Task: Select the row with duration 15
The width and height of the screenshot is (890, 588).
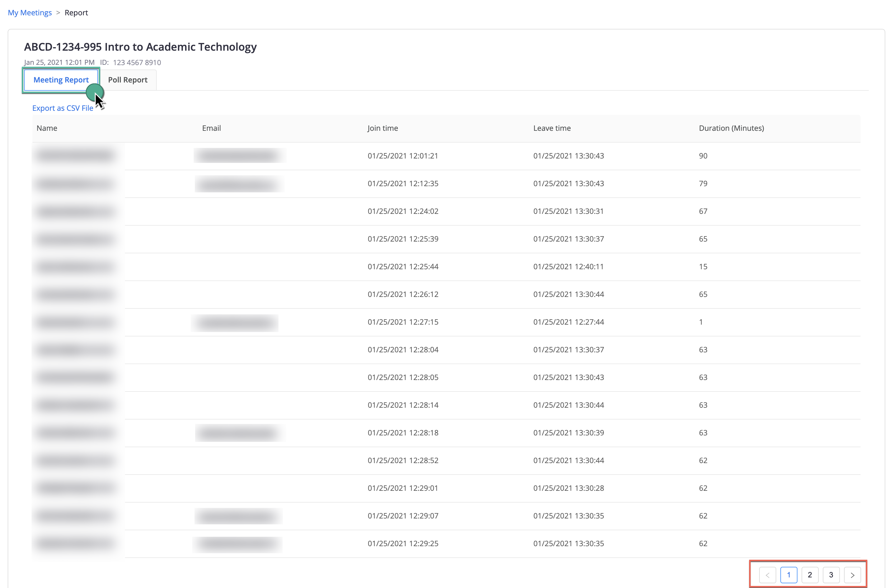Action: 703,267
